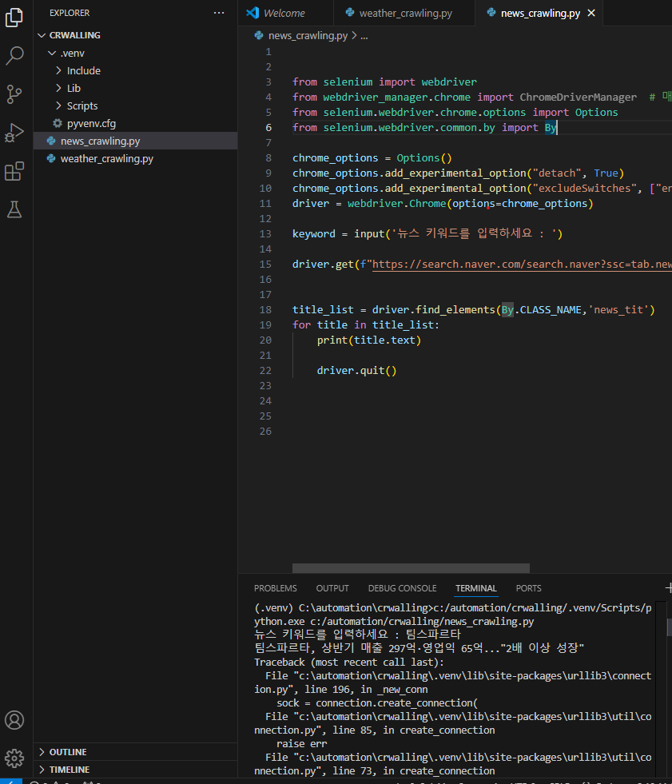The image size is (672, 784).
Task: Open Explorer more actions ellipsis
Action: [219, 13]
